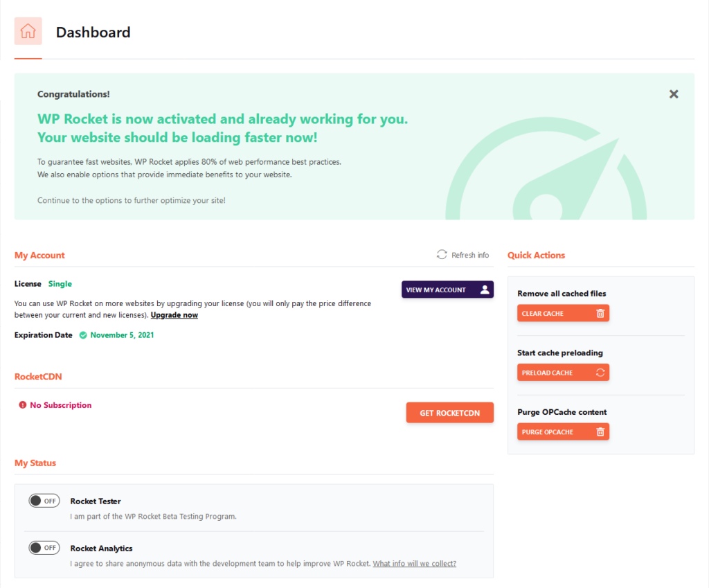This screenshot has width=709, height=588.
Task: Enable the Rocket Analytics switch
Action: pyautogui.click(x=44, y=547)
